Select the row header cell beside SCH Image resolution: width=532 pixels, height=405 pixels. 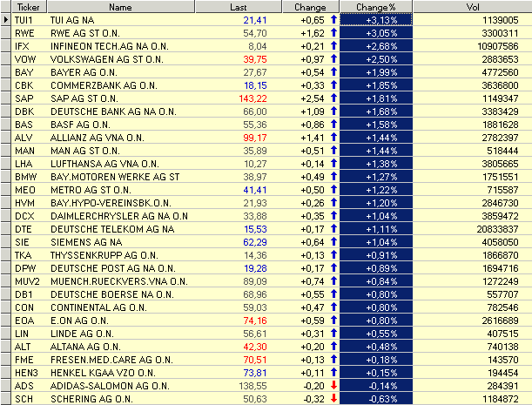(x=6, y=399)
